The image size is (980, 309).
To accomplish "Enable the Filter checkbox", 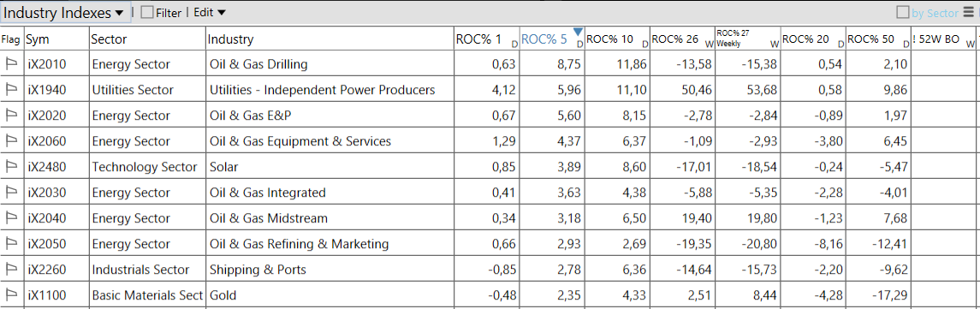I will (x=147, y=13).
